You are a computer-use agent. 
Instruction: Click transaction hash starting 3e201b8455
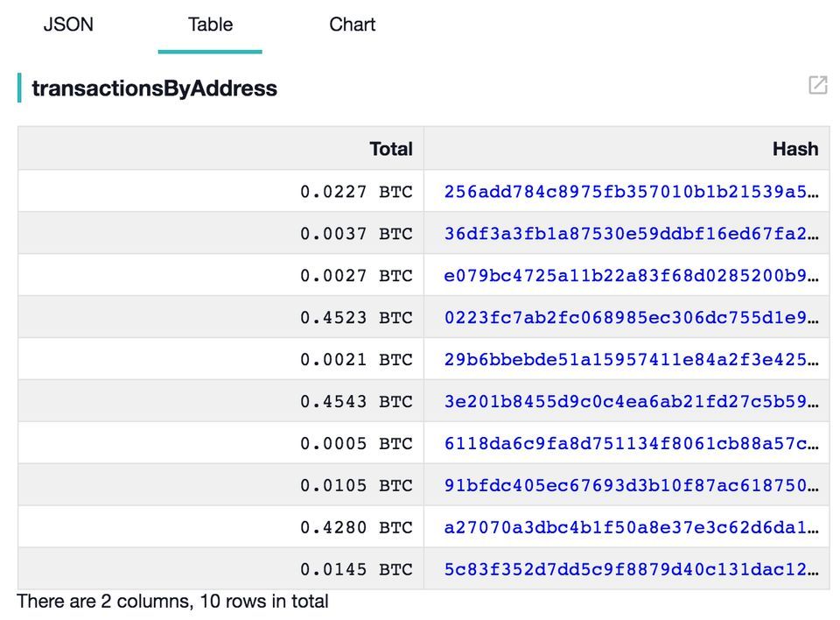pyautogui.click(x=630, y=402)
